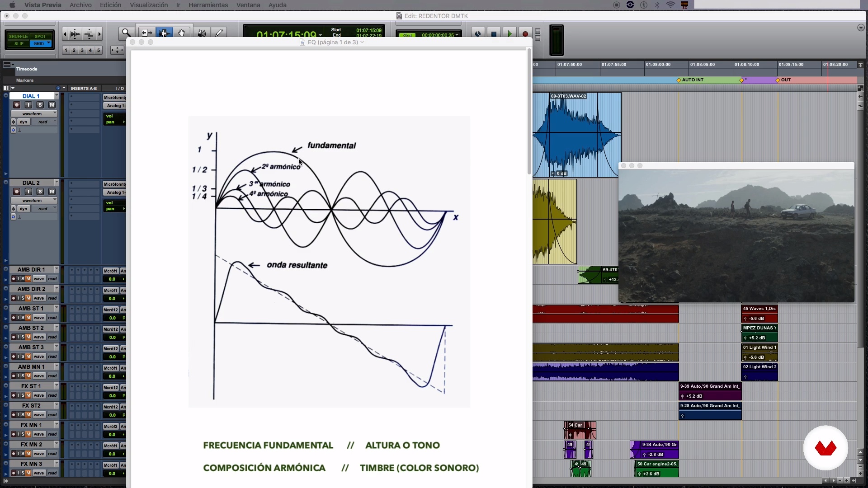The image size is (868, 488).
Task: Enable Shuffle edit mode
Action: [18, 36]
